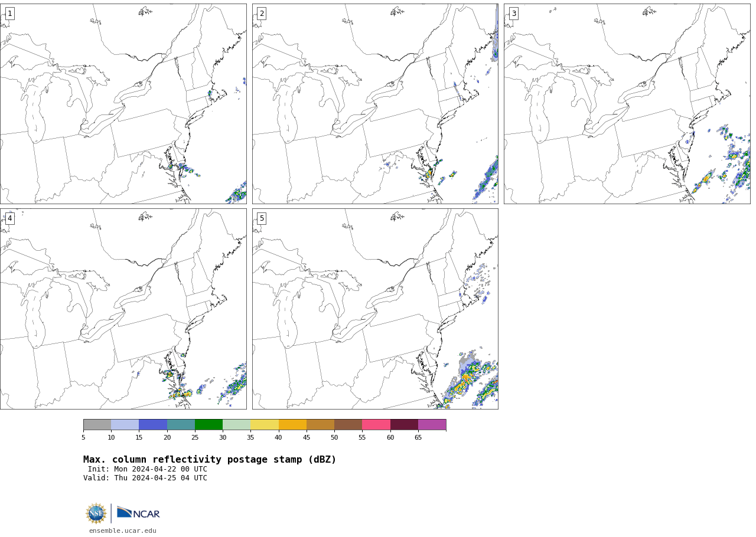This screenshot has height=537, width=756.
Task: Click the orange 40-45 dBZ swatch
Action: 292,425
